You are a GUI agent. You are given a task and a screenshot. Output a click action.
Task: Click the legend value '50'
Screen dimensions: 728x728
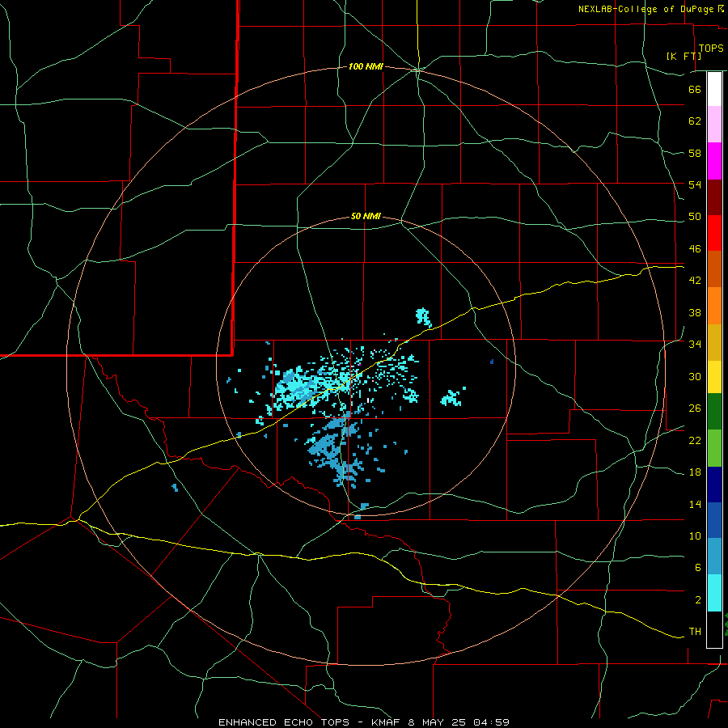[695, 217]
